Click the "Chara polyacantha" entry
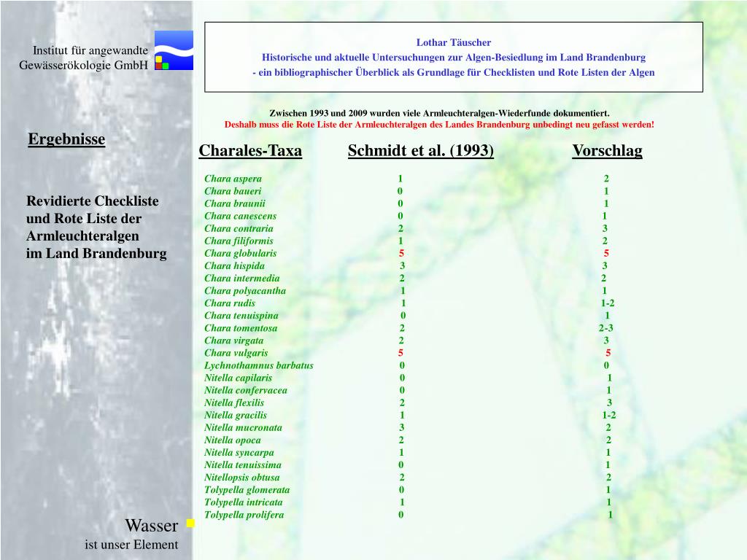The width and height of the screenshot is (747, 560). point(245,290)
